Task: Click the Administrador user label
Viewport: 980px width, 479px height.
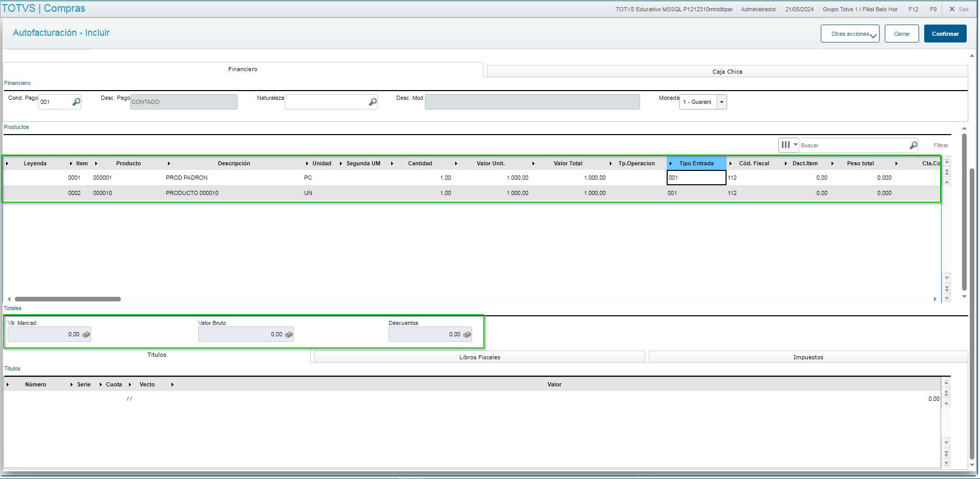Action: (758, 9)
